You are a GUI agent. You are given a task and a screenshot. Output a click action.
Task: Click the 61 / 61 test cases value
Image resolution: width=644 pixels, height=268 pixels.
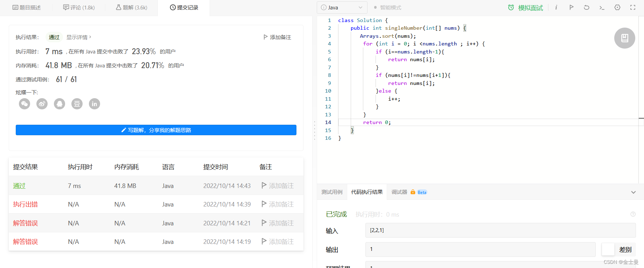tap(66, 79)
